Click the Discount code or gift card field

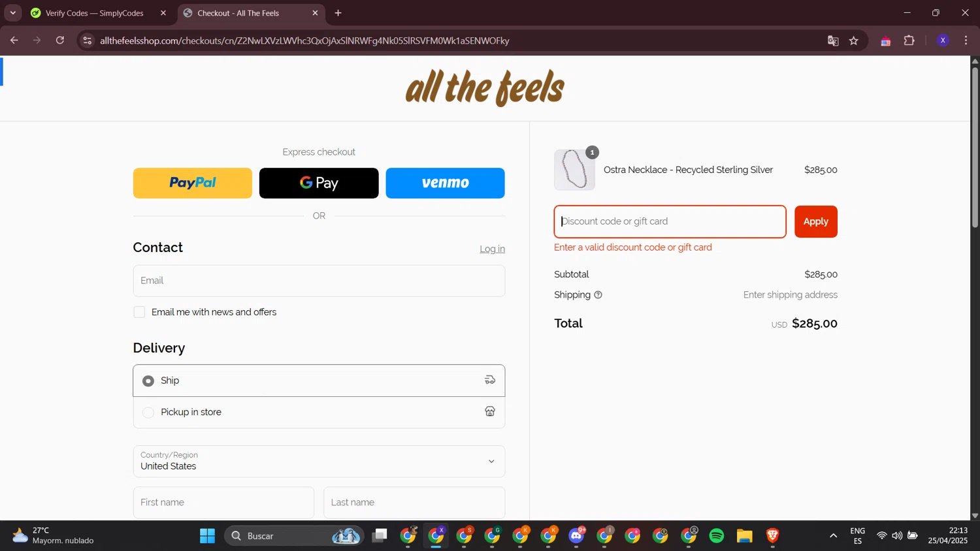(x=670, y=221)
